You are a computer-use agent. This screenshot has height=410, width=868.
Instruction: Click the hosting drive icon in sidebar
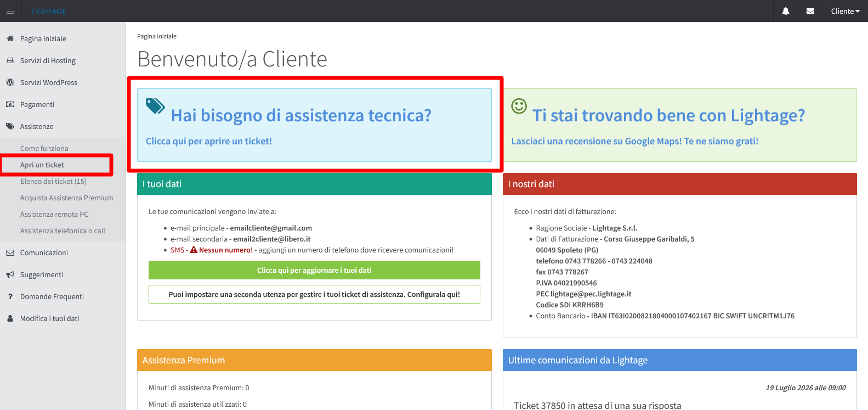tap(10, 60)
